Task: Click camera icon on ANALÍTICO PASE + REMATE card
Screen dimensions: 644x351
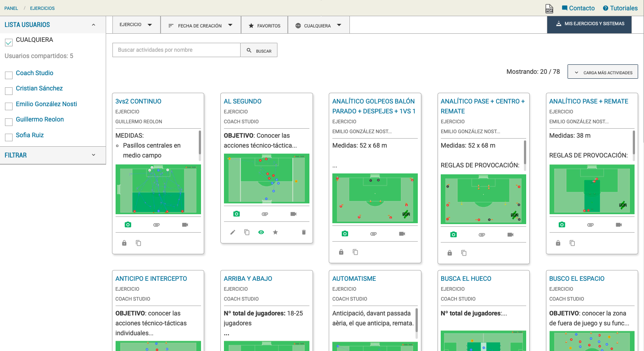Action: 562,225
